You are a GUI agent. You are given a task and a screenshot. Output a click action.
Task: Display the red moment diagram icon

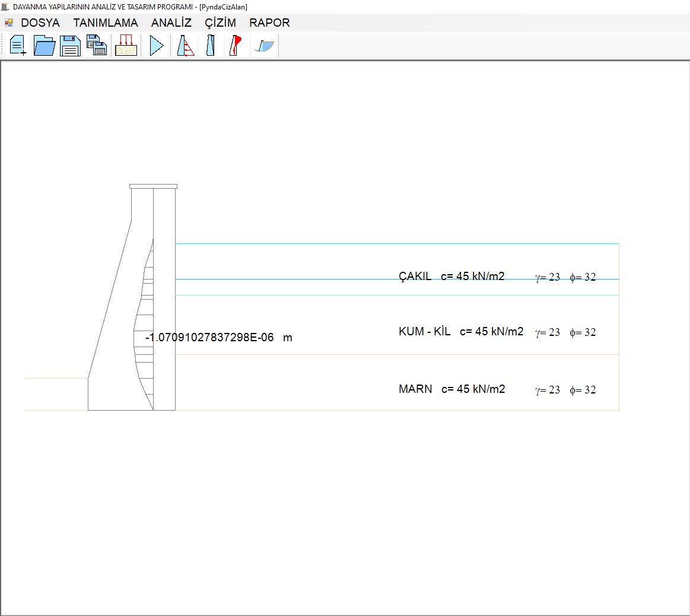tap(236, 46)
